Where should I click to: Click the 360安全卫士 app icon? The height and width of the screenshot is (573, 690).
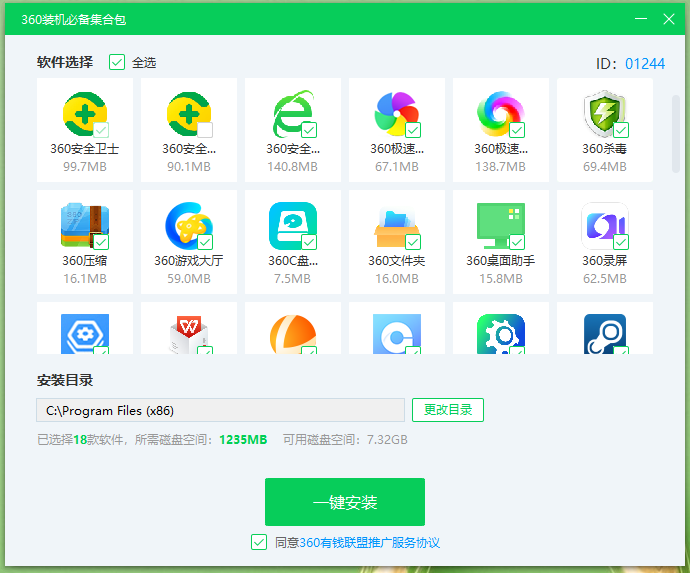[85, 114]
